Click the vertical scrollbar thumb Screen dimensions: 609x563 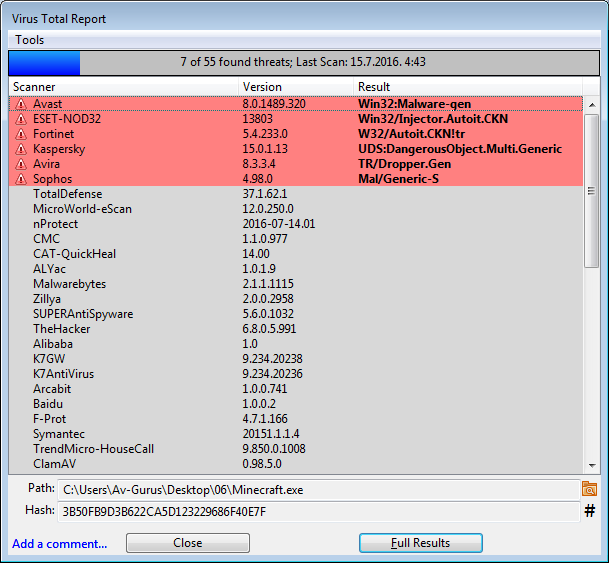[592, 191]
